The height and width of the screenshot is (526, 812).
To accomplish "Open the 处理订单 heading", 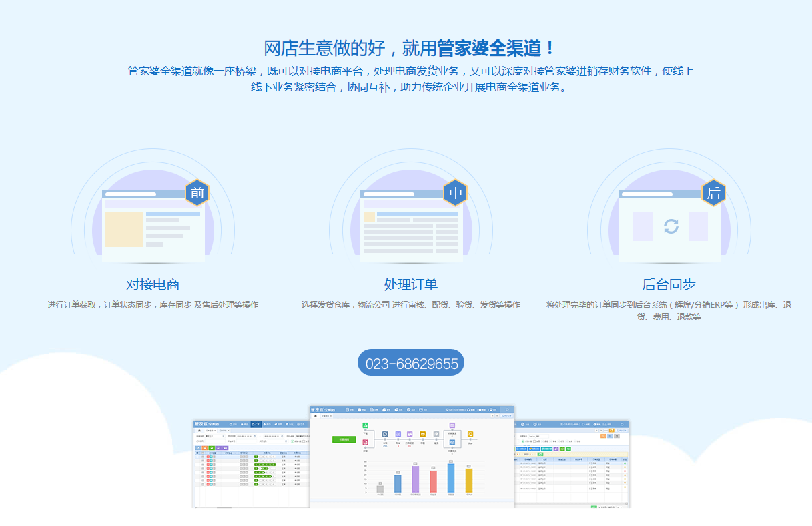I will [411, 284].
